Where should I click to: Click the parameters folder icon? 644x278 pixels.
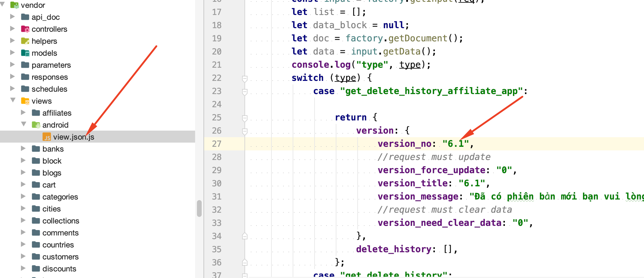[25, 65]
